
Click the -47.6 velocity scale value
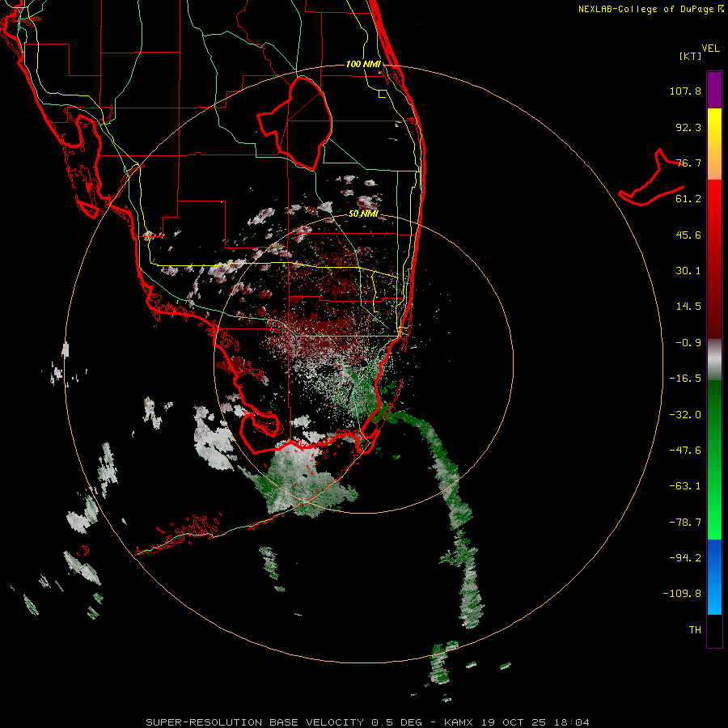[685, 451]
